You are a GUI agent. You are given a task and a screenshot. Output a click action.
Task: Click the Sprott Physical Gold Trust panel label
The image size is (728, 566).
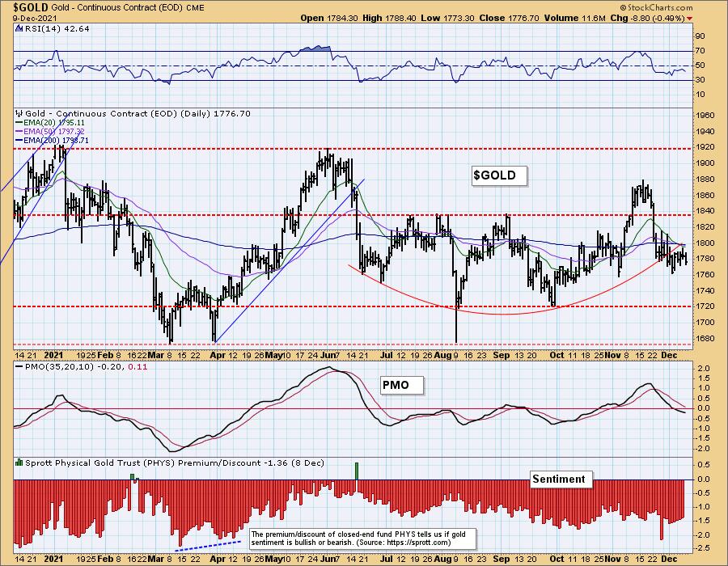coord(175,463)
